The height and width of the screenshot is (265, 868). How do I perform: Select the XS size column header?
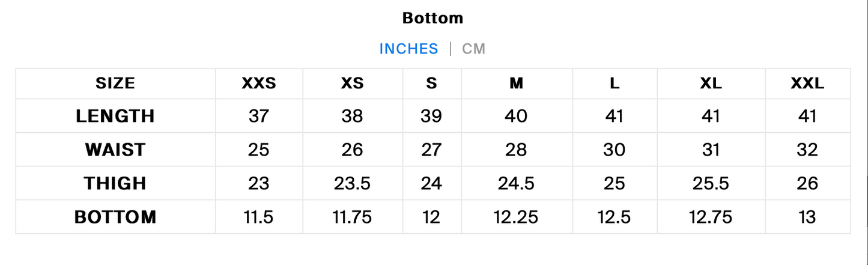pos(352,84)
